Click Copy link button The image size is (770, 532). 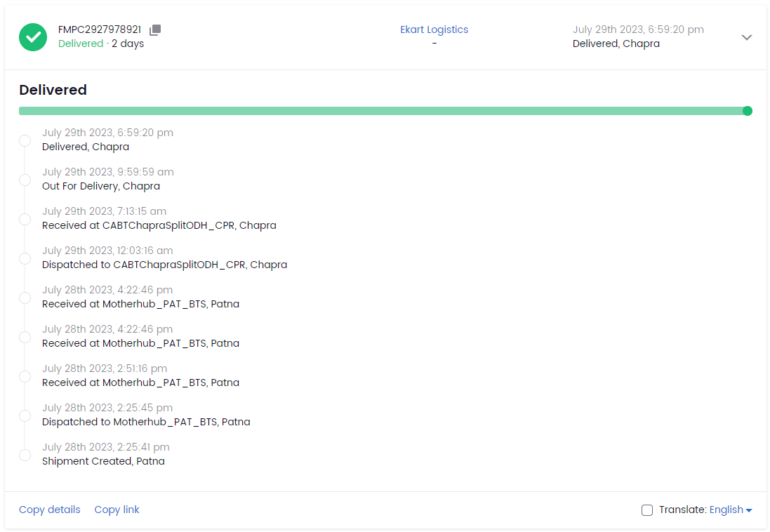pos(117,510)
